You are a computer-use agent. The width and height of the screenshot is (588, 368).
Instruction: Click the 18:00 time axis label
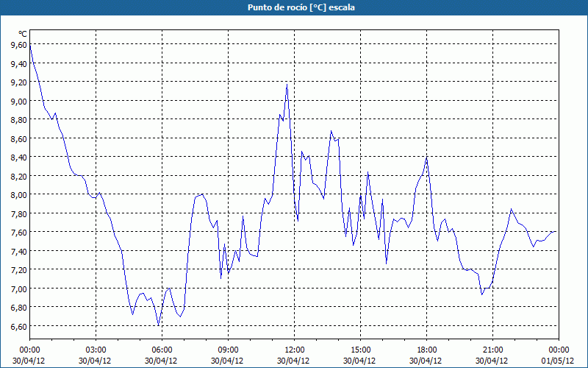[x=427, y=350]
